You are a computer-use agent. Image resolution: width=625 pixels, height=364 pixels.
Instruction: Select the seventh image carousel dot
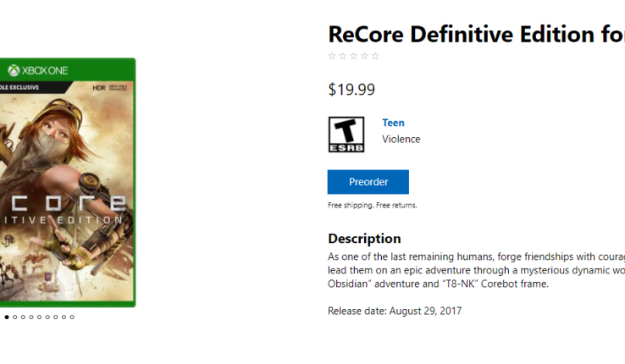pyautogui.click(x=56, y=317)
